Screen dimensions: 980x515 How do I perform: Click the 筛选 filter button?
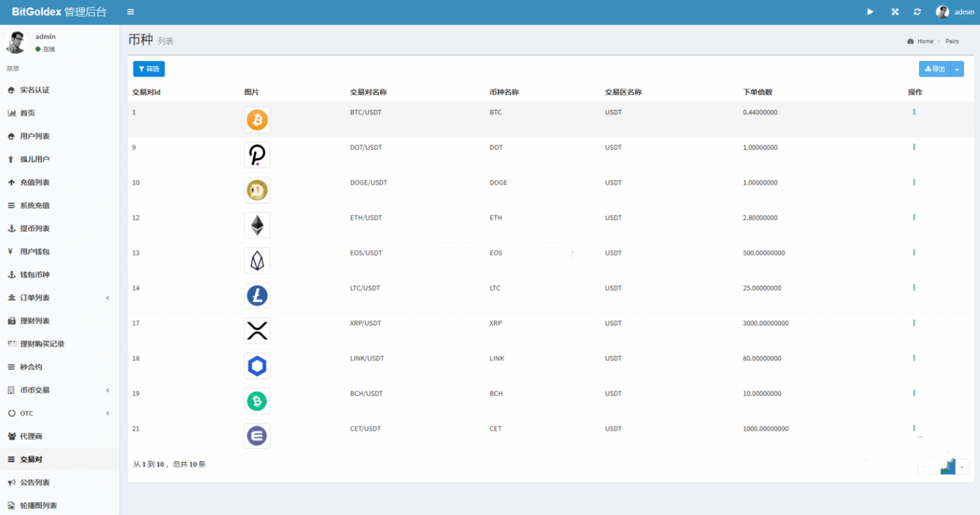(149, 69)
